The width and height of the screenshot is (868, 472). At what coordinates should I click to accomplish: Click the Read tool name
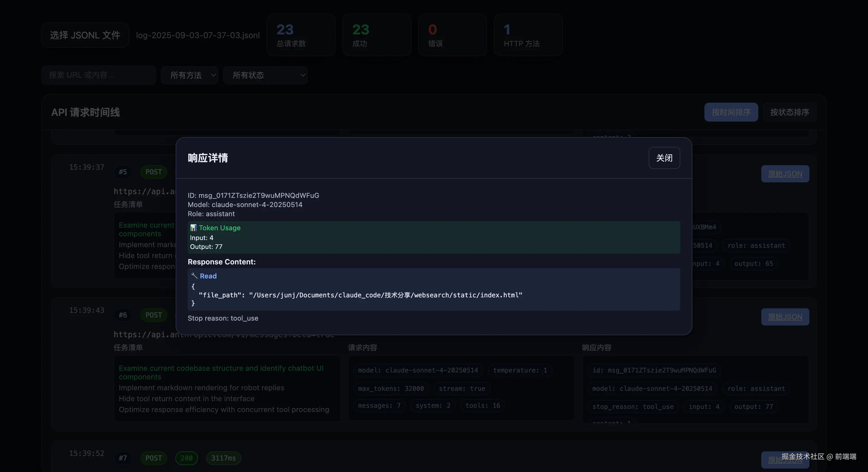coord(208,276)
